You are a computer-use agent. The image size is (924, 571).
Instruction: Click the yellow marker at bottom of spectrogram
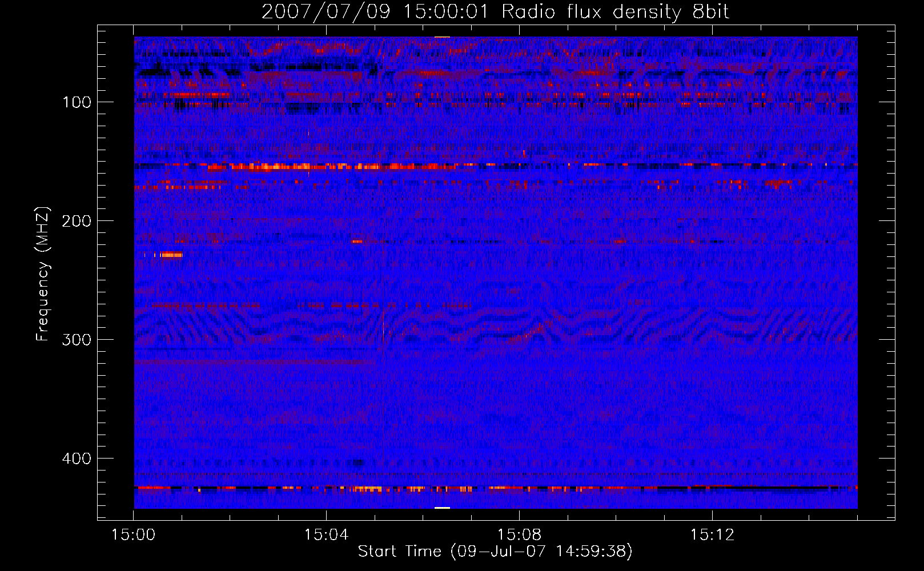442,508
